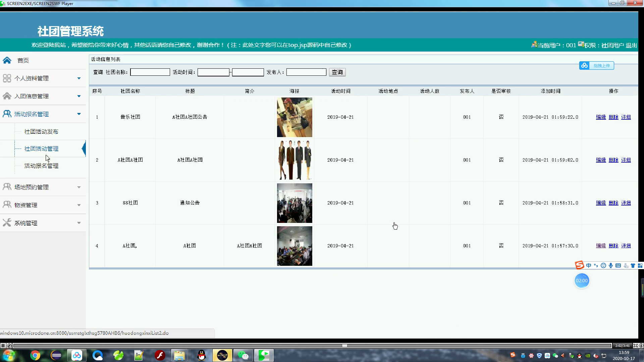Delete the 音乐社团 row via 删除
This screenshot has height=362, width=644.
point(613,117)
